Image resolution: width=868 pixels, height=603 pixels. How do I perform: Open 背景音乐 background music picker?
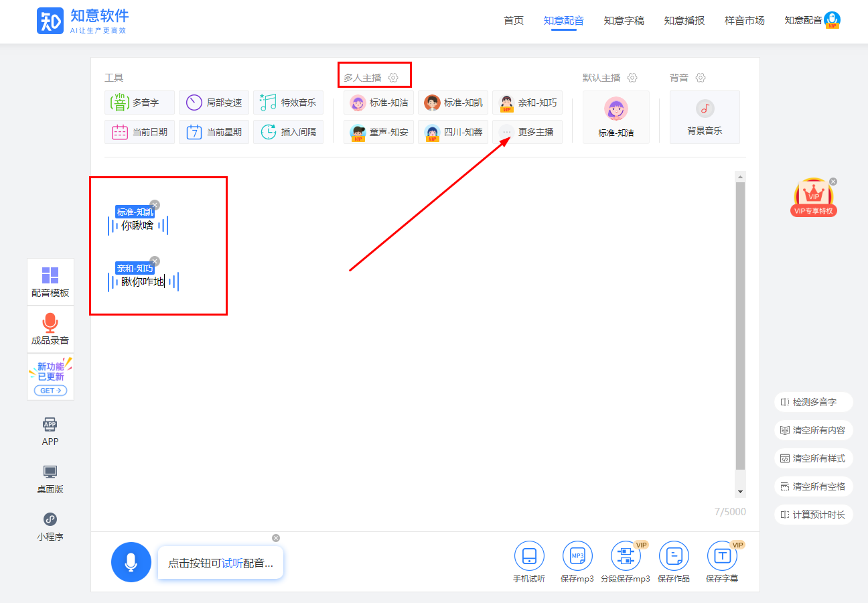[x=705, y=117]
